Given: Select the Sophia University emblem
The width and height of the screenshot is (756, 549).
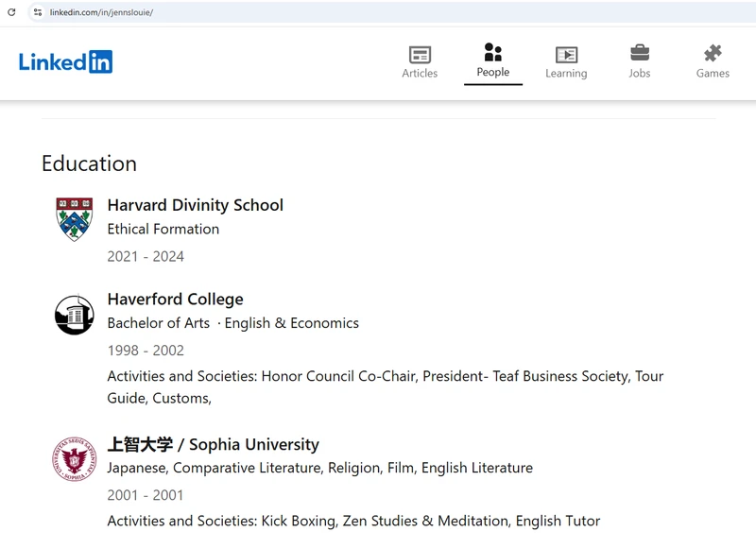Looking at the screenshot, I should (74, 459).
